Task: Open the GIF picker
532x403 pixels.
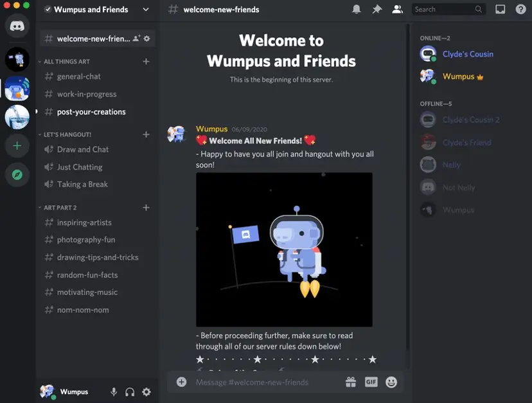Action: coord(371,382)
